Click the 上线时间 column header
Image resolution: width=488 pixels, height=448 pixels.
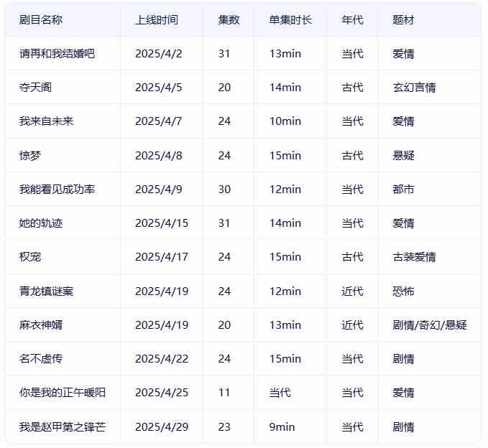157,20
